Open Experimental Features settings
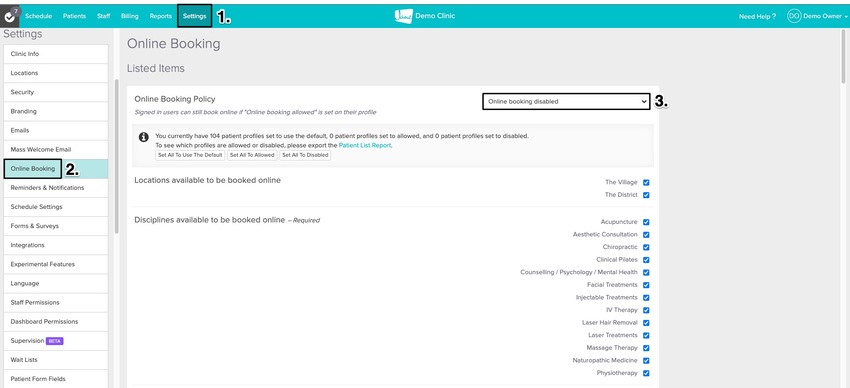The image size is (850, 388). [56, 264]
